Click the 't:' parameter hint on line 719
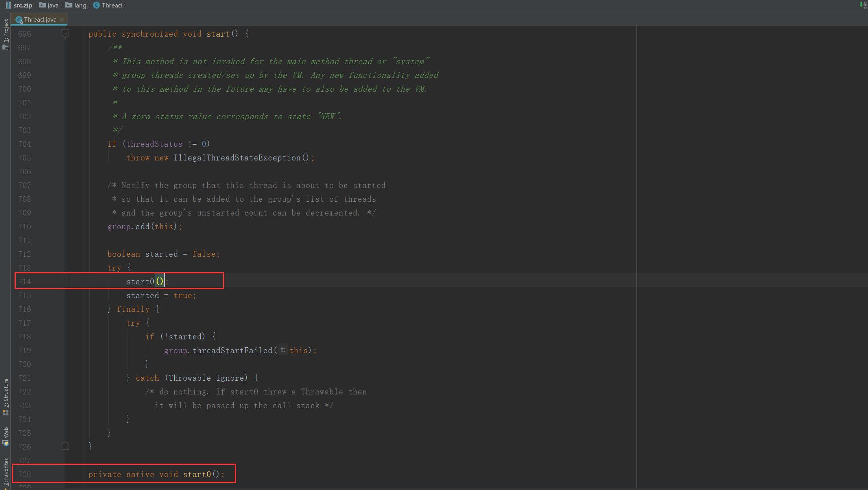The height and width of the screenshot is (490, 868). 283,350
